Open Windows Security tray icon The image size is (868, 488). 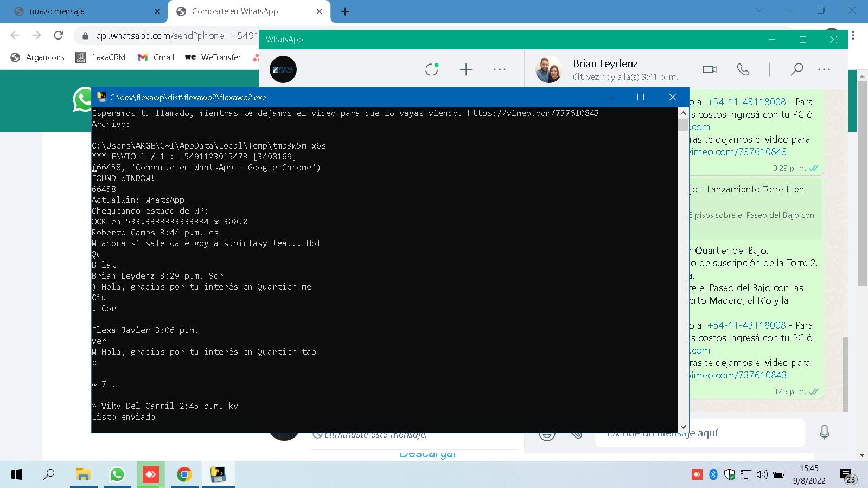pos(730,475)
